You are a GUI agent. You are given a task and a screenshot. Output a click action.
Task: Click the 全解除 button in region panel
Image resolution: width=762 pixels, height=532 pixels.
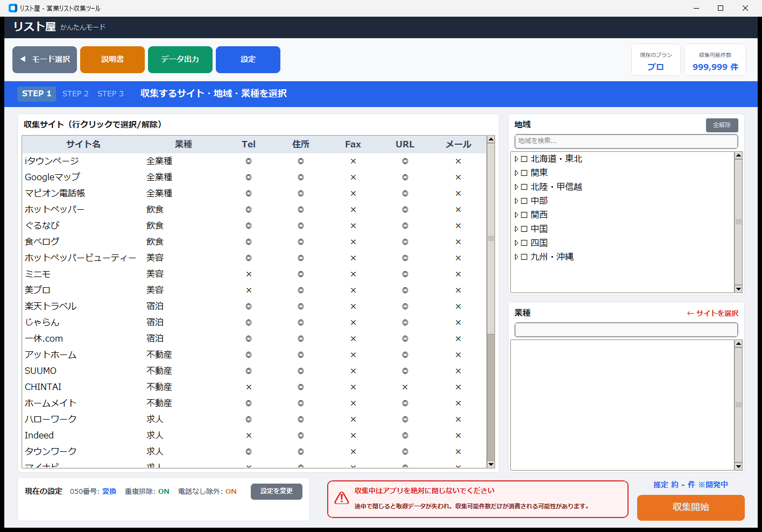[722, 125]
